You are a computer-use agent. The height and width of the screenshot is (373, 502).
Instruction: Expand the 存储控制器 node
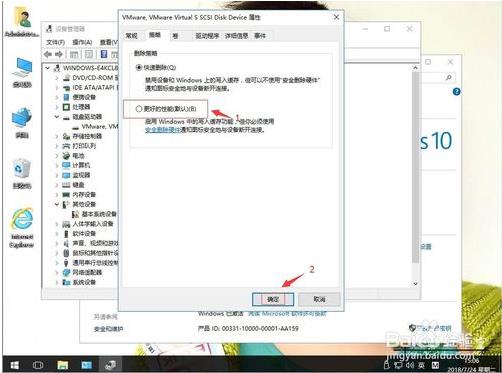[x=57, y=136]
